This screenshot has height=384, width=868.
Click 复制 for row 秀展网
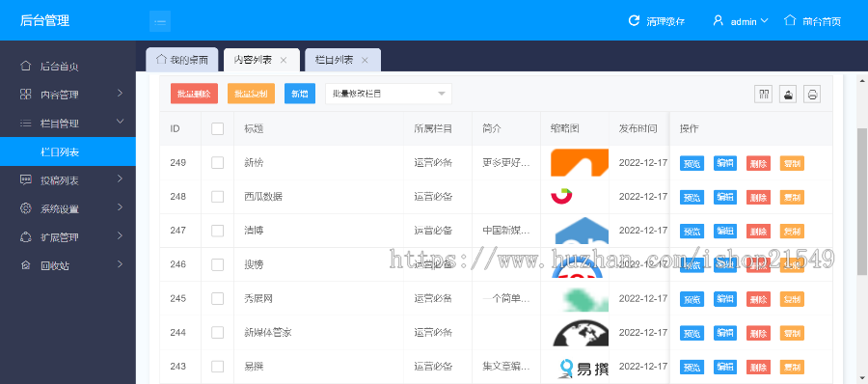tap(792, 299)
